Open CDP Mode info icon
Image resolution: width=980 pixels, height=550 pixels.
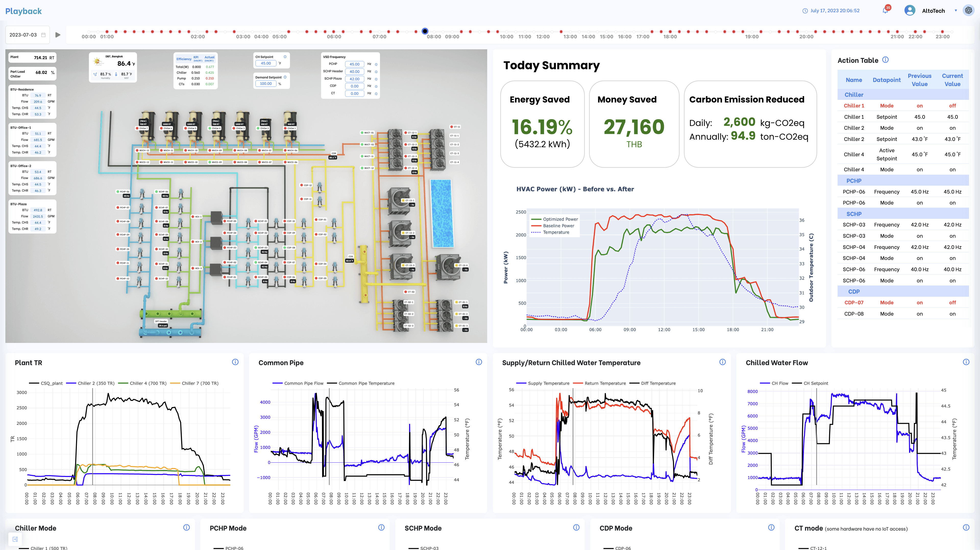coord(771,527)
